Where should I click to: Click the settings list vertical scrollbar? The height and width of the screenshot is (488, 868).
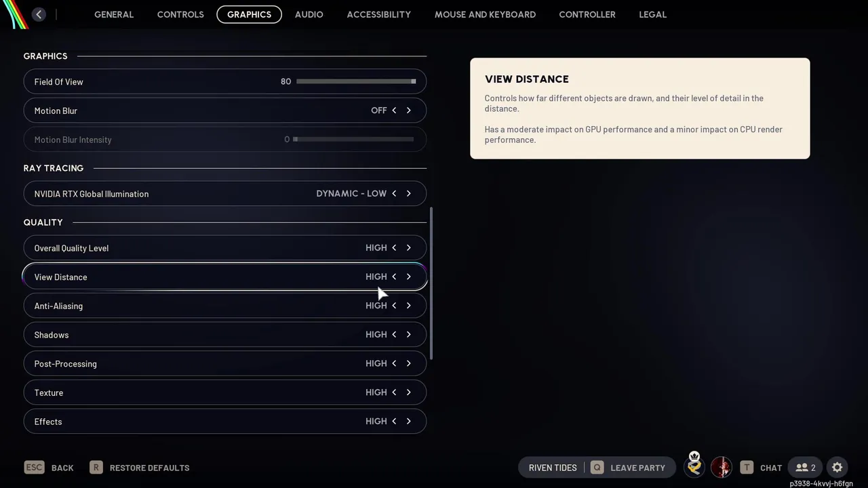(431, 283)
